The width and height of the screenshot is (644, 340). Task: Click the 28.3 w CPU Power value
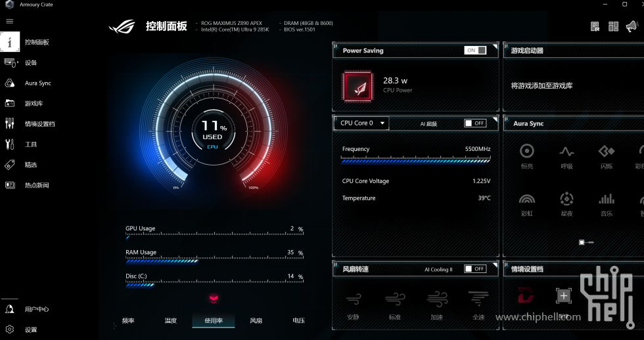pyautogui.click(x=395, y=80)
